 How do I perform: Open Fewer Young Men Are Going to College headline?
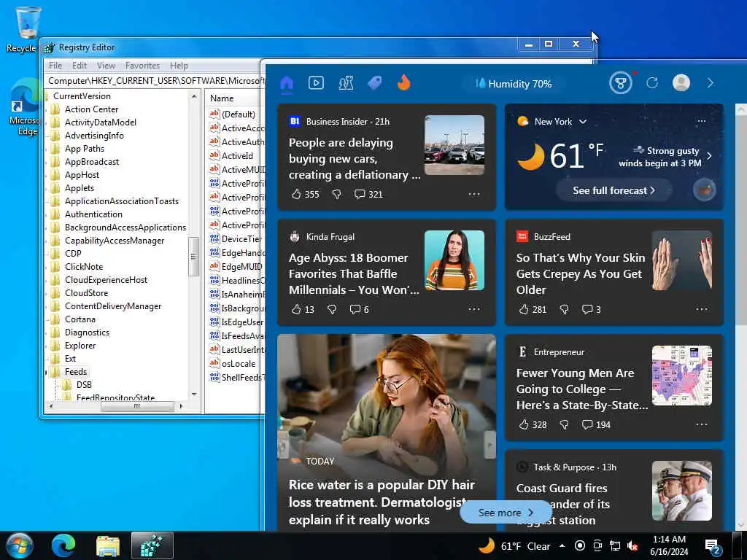[581, 389]
